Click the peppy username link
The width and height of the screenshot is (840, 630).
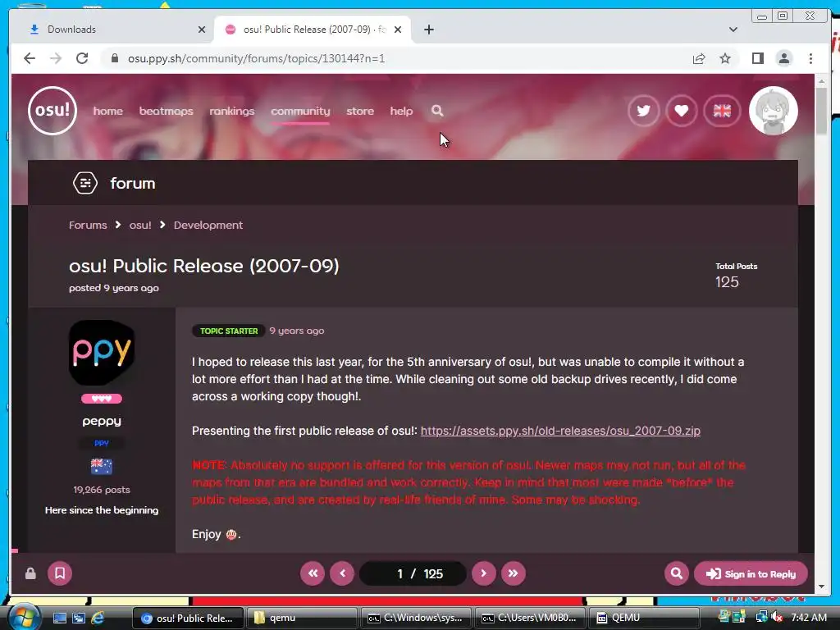pos(101,422)
